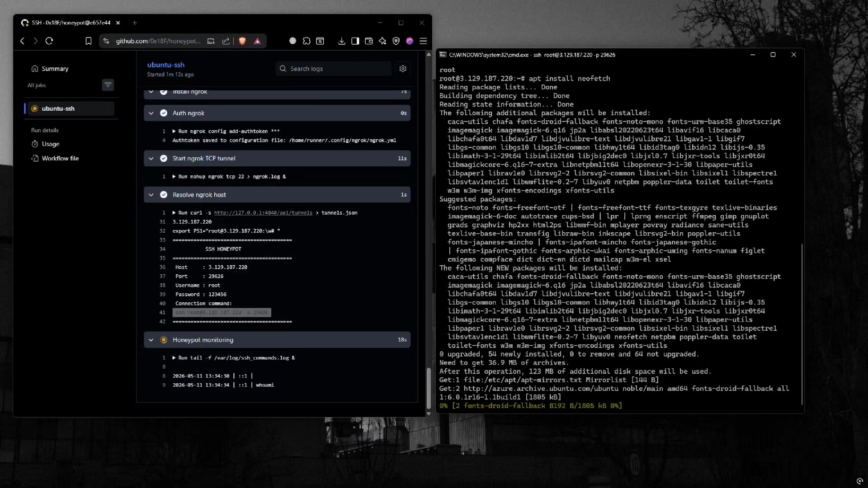Click the ubuntu-ssh job title heading
This screenshot has width=868, height=488.
pyautogui.click(x=166, y=65)
